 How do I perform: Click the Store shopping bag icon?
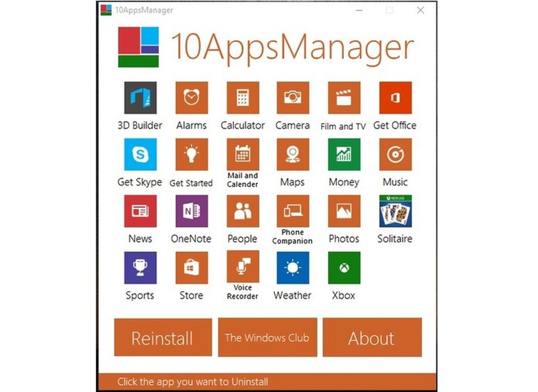pyautogui.click(x=191, y=268)
